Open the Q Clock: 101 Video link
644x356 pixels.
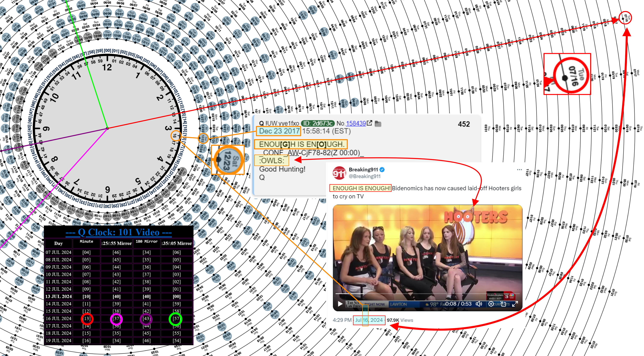tap(118, 232)
